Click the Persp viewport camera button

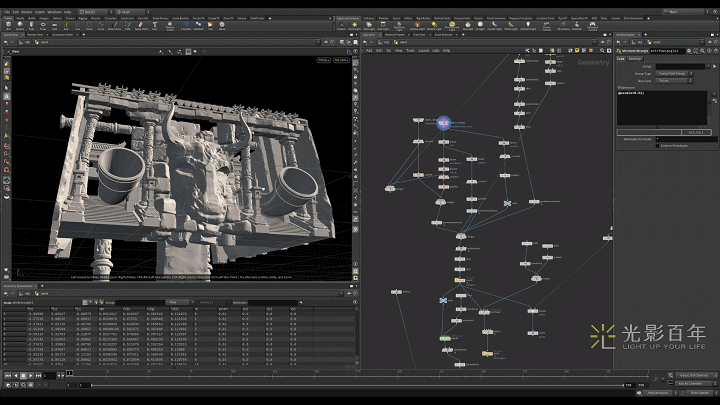[325, 61]
